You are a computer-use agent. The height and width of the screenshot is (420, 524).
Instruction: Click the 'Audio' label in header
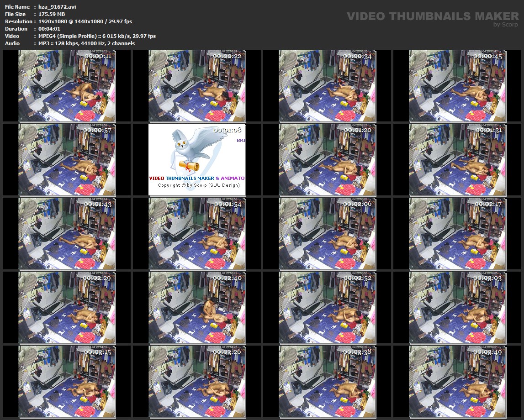[x=12, y=43]
